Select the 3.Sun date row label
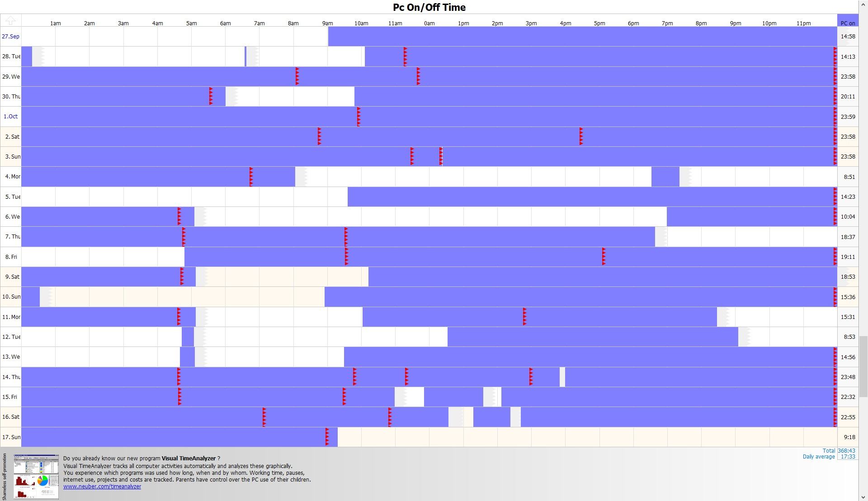 tap(10, 157)
